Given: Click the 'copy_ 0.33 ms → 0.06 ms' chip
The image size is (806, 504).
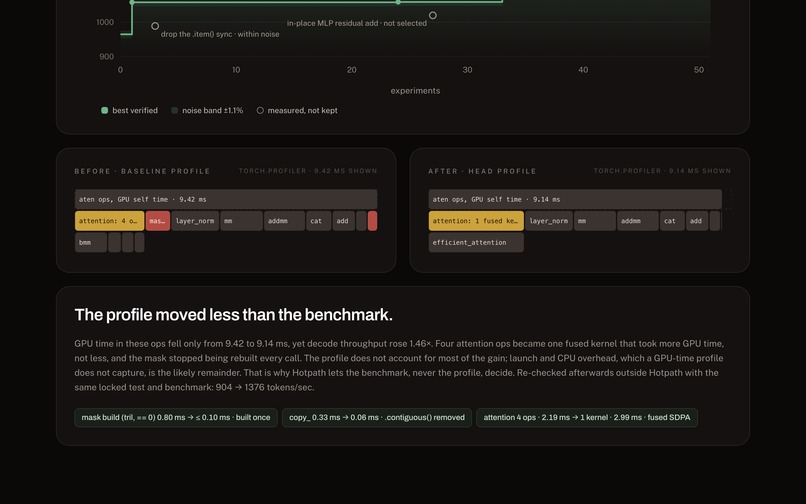Looking at the screenshot, I should 377,418.
